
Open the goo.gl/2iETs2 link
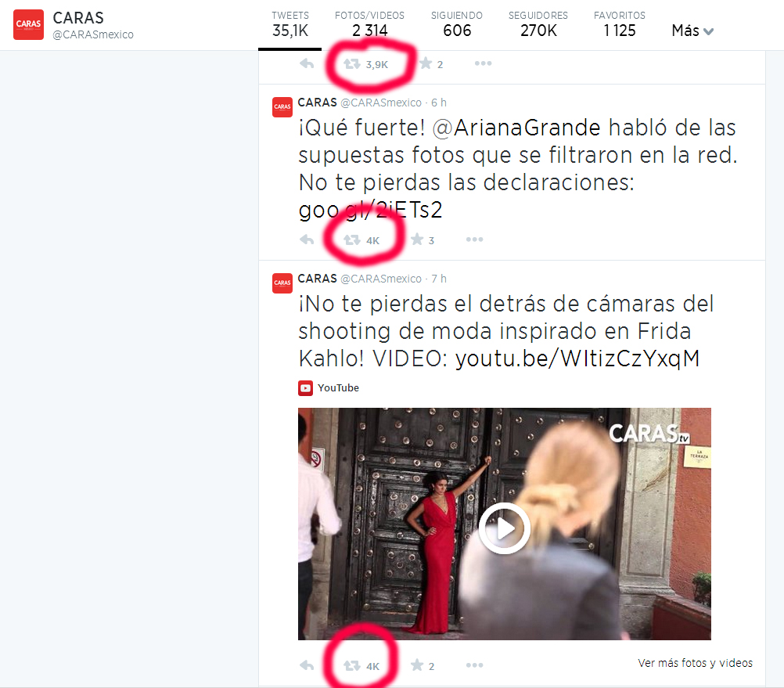coord(371,210)
